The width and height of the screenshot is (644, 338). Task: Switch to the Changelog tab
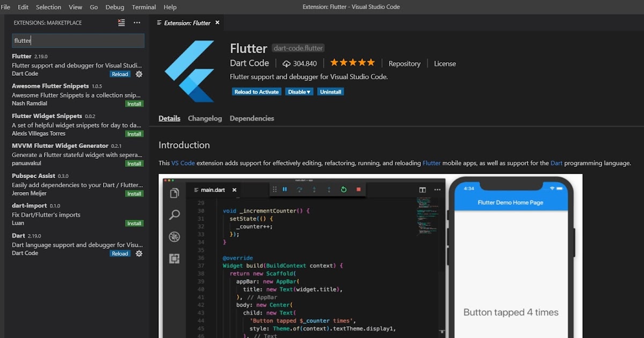tap(204, 118)
